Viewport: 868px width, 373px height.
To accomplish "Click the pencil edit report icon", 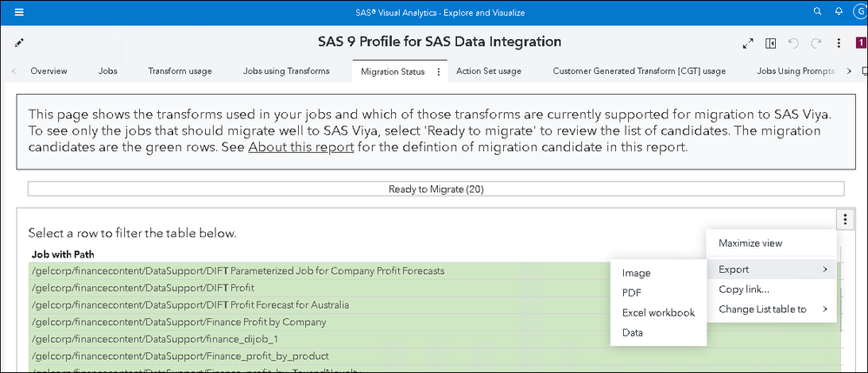I will pyautogui.click(x=19, y=43).
